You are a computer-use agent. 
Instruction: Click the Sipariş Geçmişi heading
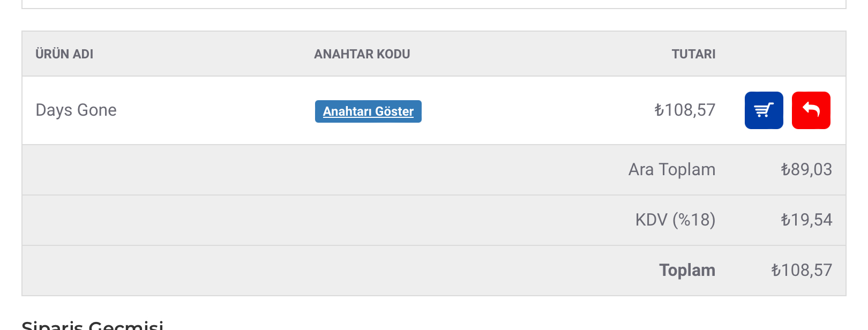click(92, 325)
